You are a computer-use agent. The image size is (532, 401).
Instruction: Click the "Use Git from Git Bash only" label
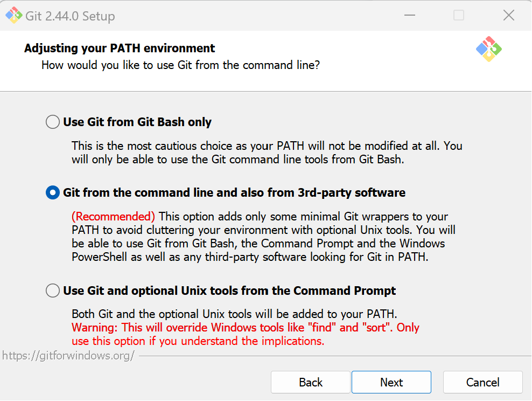pos(137,122)
